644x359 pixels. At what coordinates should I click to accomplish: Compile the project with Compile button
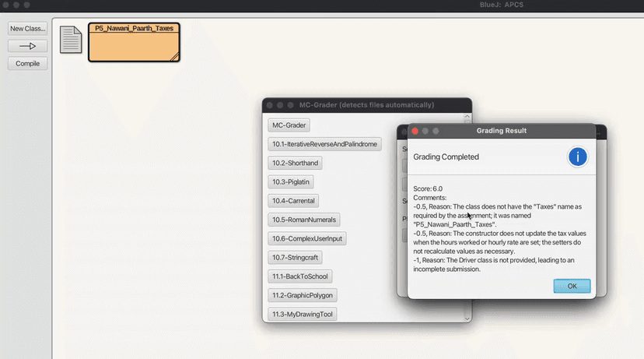[27, 64]
